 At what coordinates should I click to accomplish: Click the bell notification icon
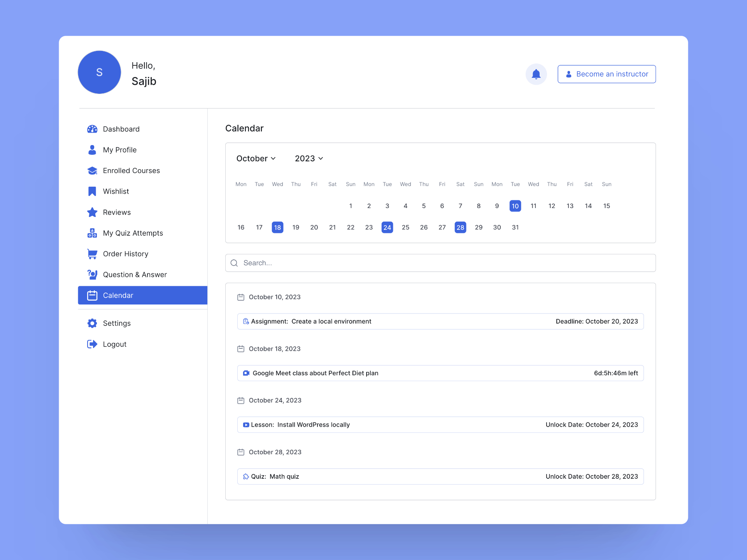point(536,74)
